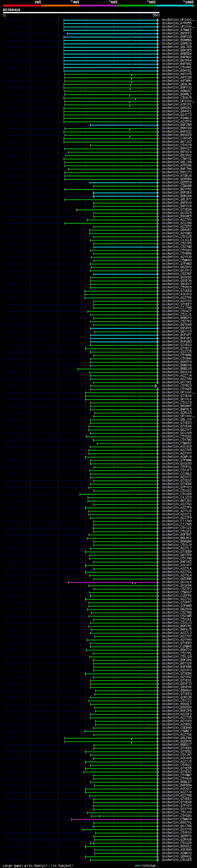Select the UniRef100_A9TCQ8 label
The height and width of the screenshot is (868, 197).
177,77
